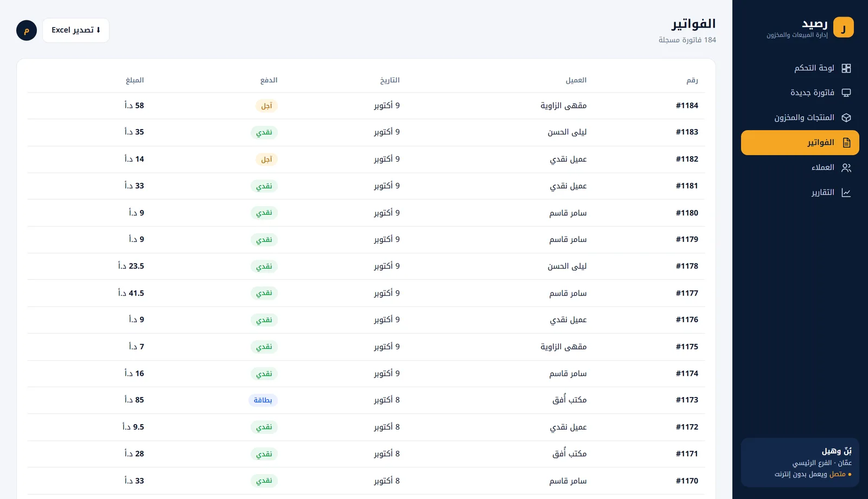The image size is (868, 499).
Task: Select invoice number #1180
Action: (x=687, y=213)
